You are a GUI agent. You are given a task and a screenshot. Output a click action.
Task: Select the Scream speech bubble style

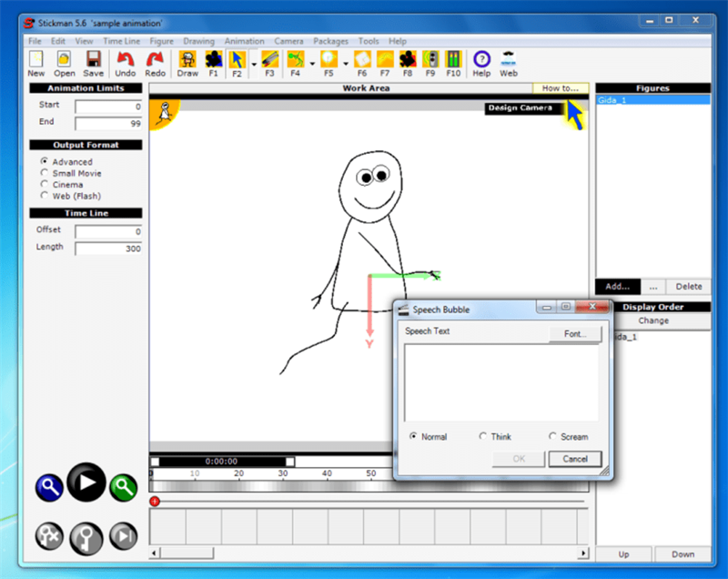553,436
